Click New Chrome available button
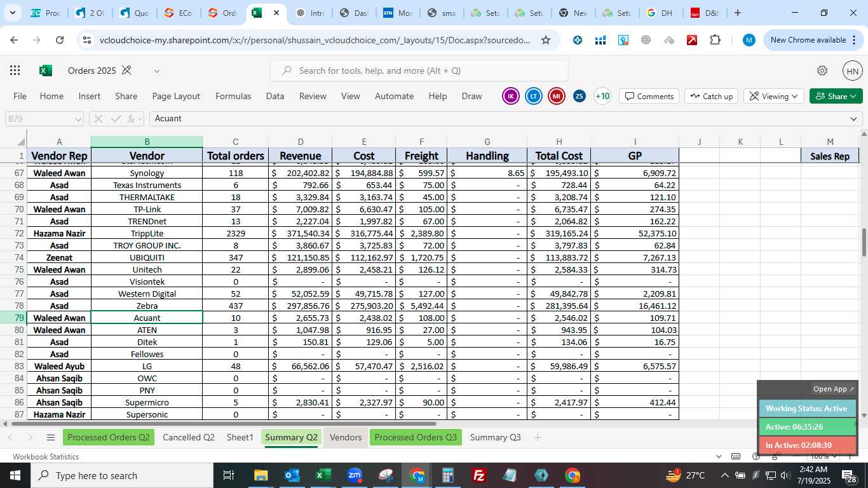Image resolution: width=868 pixels, height=488 pixels. 813,40
